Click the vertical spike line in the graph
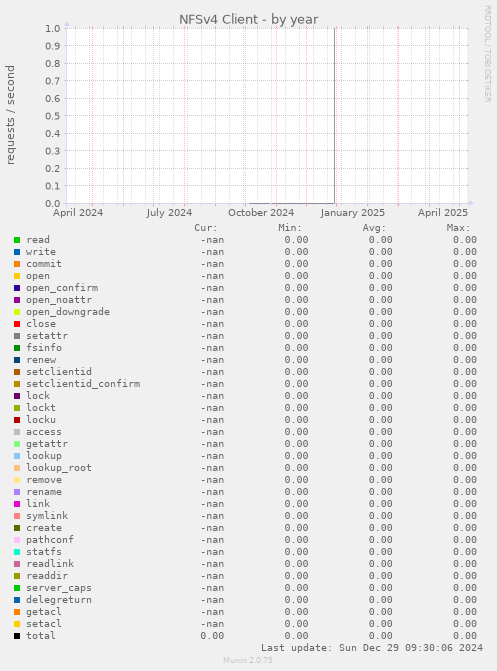The image size is (497, 671). [334, 116]
